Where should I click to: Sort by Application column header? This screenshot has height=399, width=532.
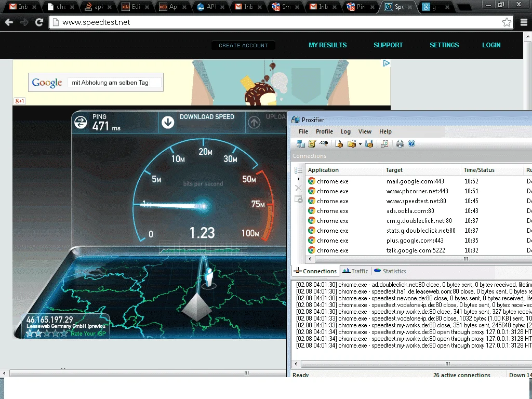click(x=344, y=170)
